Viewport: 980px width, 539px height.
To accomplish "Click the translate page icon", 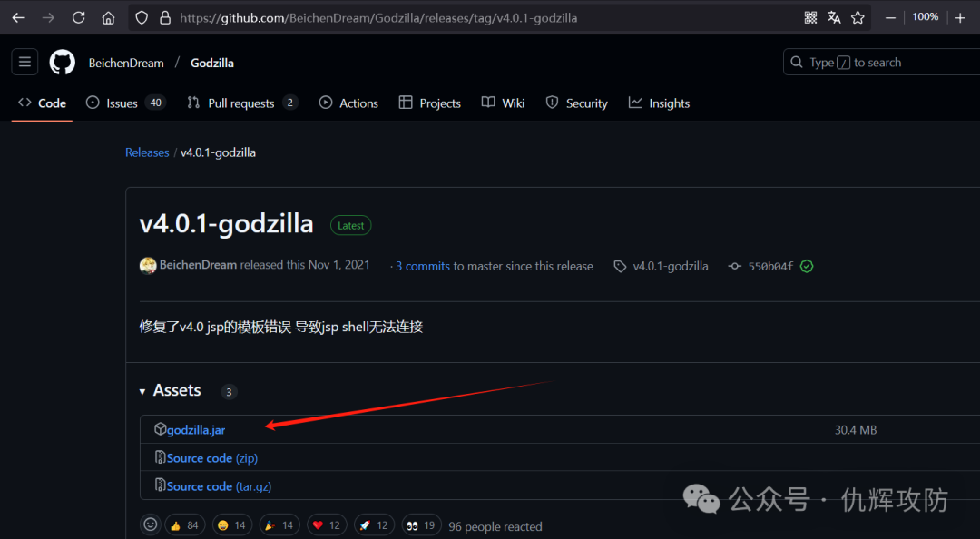I will pyautogui.click(x=834, y=17).
